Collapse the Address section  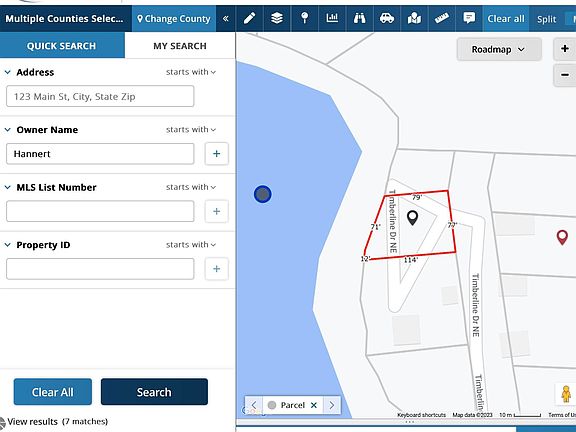pos(7,72)
